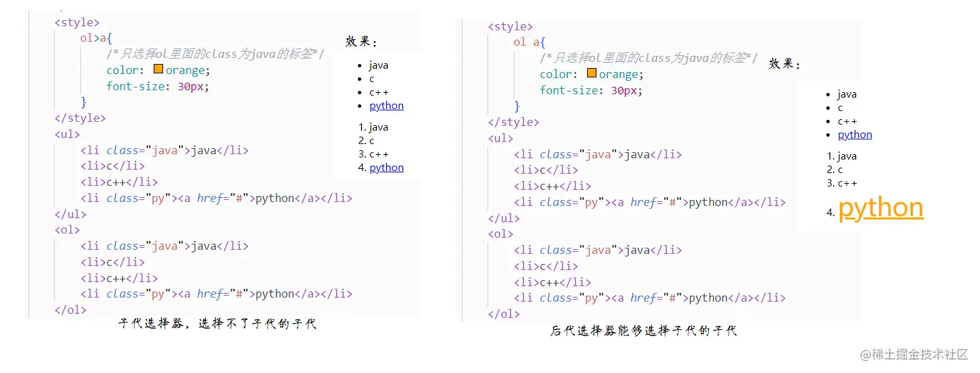
Task: Click the comment line under 'ol>a{'
Action: pyautogui.click(x=215, y=54)
